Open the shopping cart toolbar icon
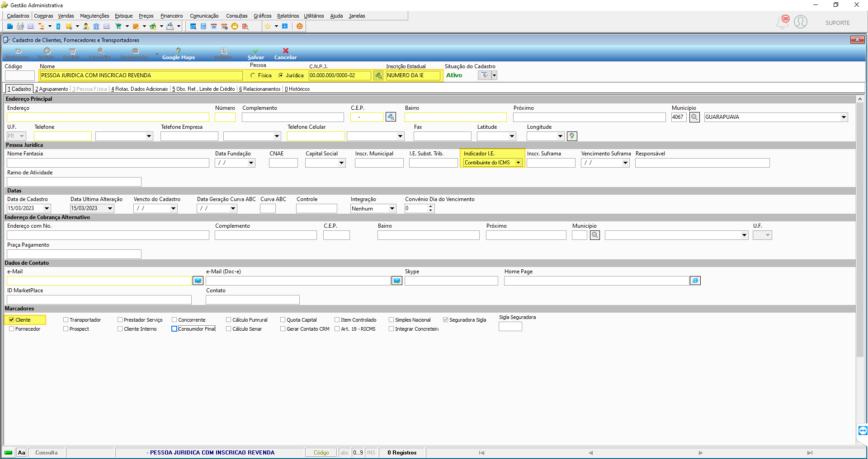This screenshot has height=459, width=868. point(118,27)
